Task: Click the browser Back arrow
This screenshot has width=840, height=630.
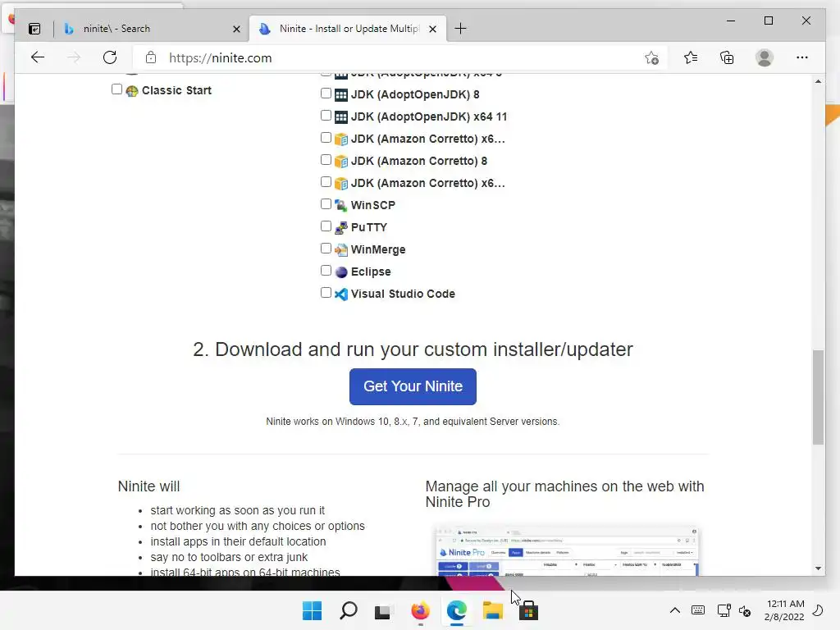Action: (37, 58)
